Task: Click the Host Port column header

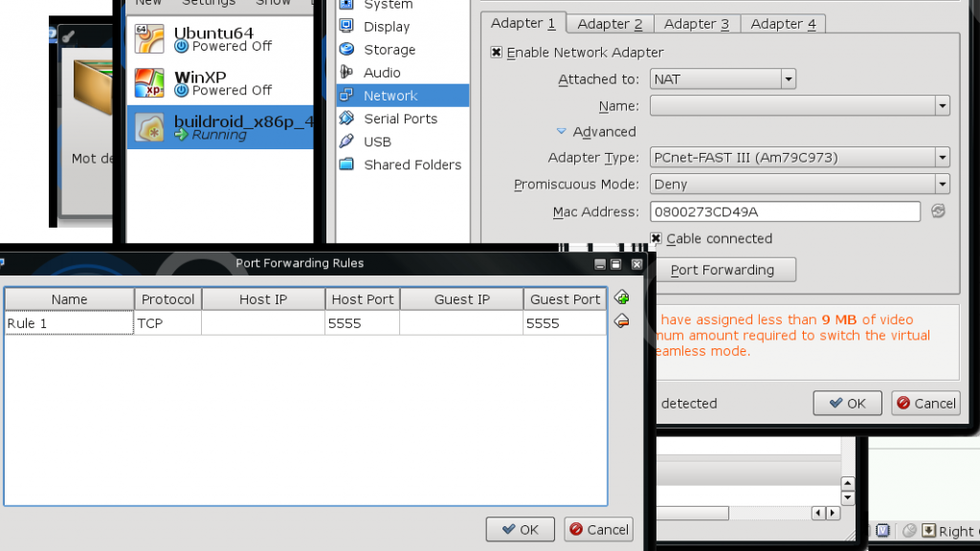Action: click(x=363, y=299)
